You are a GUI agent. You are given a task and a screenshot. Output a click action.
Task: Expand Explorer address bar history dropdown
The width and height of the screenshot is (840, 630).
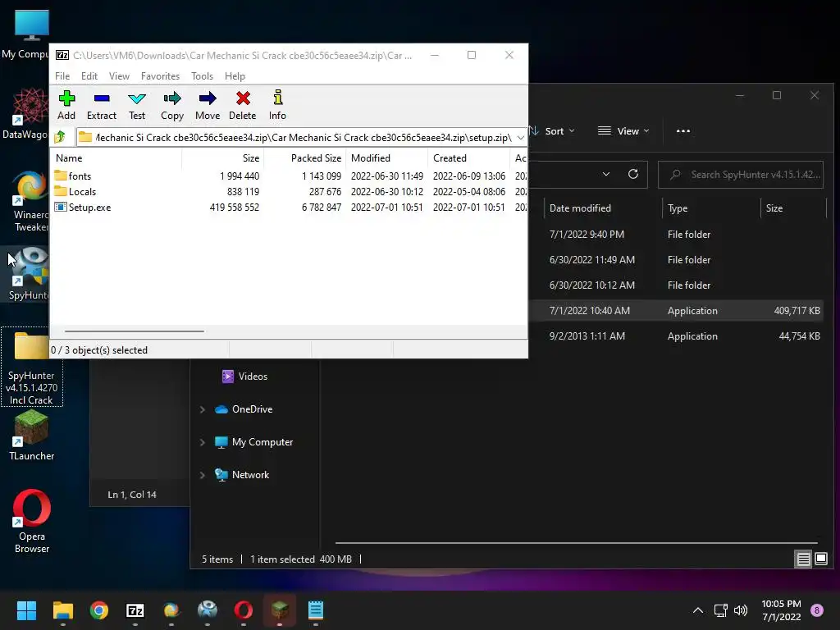606,174
